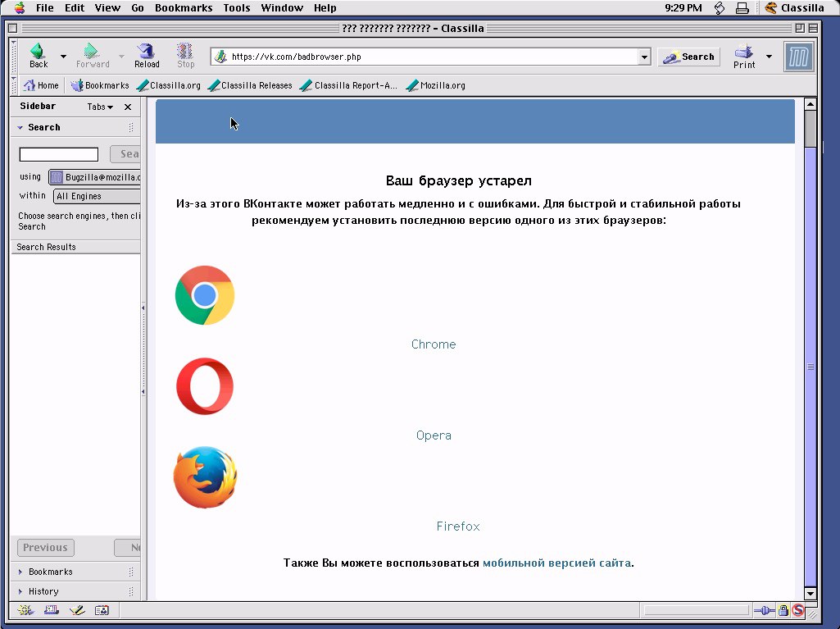Open the Address Book icon in status bar
The width and height of the screenshot is (840, 629).
pos(102,609)
